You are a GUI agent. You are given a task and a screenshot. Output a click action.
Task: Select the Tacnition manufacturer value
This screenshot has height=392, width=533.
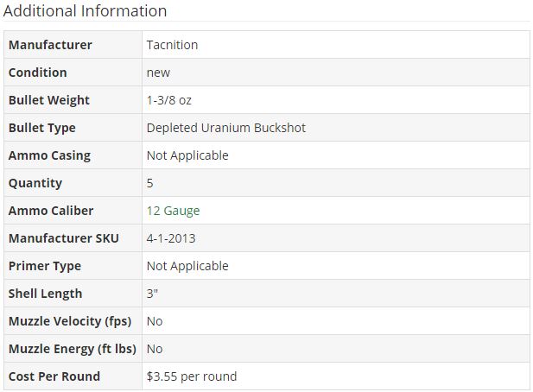pos(172,45)
